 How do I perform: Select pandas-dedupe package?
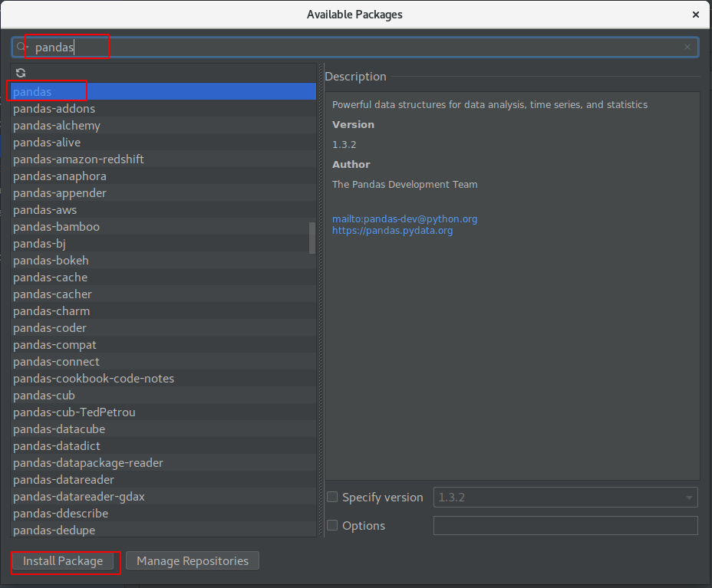163,530
